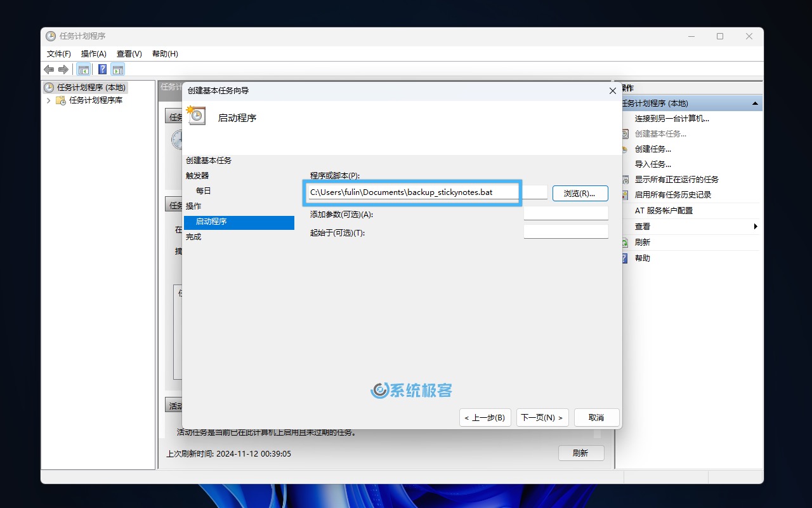Click 帮助 in actions pane
The width and height of the screenshot is (812, 508).
pos(643,258)
